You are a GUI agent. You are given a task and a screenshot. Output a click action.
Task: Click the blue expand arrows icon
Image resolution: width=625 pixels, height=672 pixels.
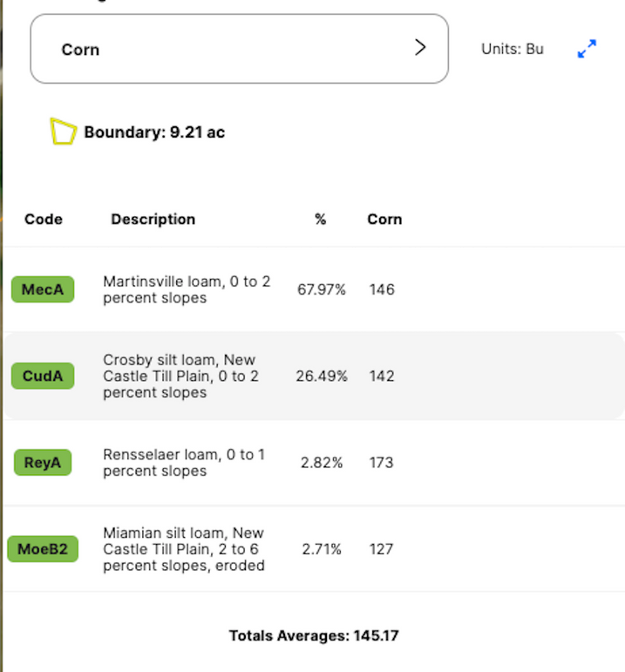click(587, 50)
